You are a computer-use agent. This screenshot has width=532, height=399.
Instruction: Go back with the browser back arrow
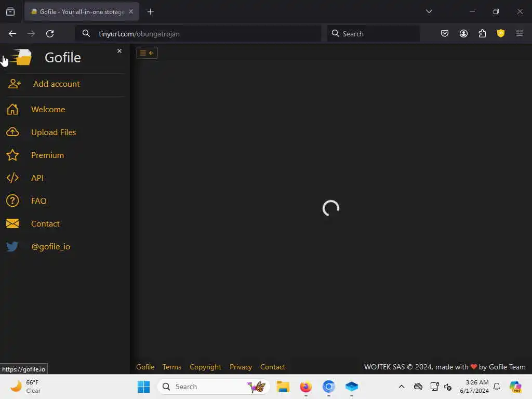[x=12, y=34]
